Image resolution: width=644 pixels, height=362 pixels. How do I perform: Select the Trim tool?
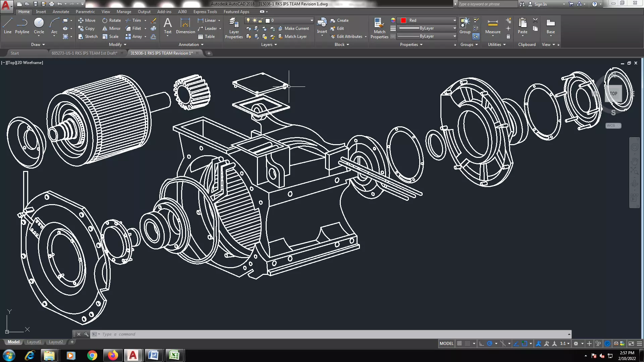[136, 20]
